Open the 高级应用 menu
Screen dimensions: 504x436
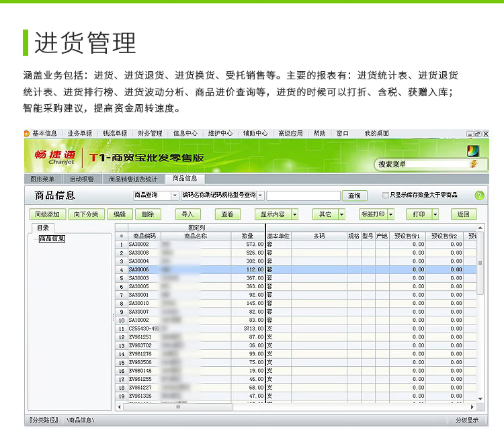click(290, 133)
